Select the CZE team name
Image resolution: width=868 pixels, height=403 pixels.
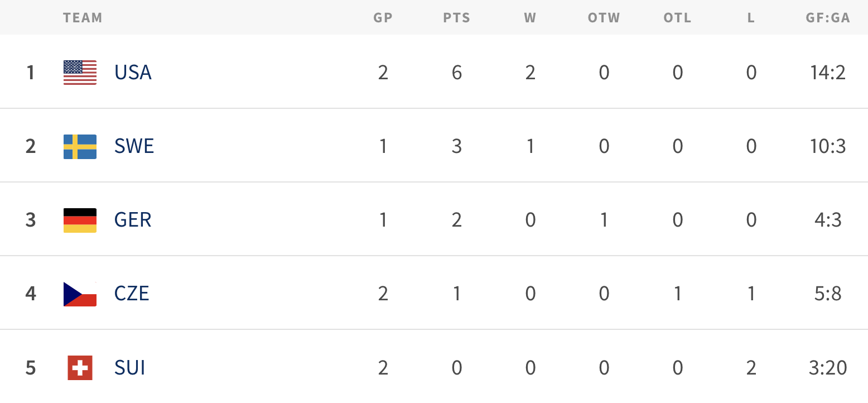click(x=132, y=294)
